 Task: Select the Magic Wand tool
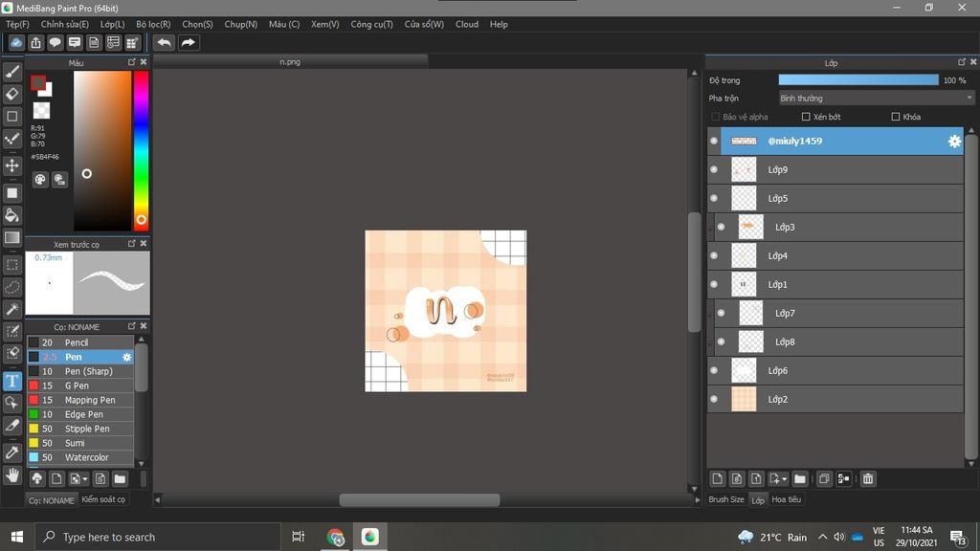point(11,309)
